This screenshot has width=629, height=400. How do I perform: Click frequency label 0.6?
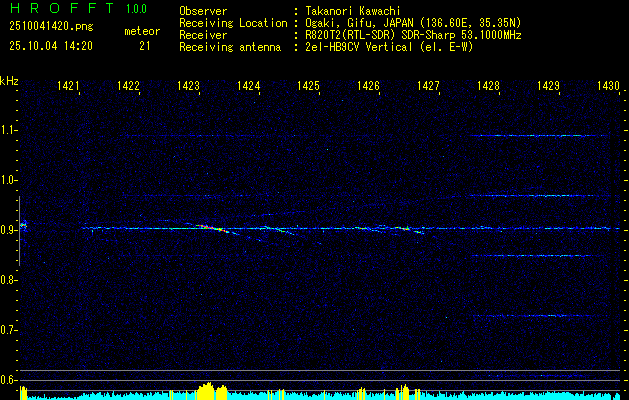[x=9, y=380]
